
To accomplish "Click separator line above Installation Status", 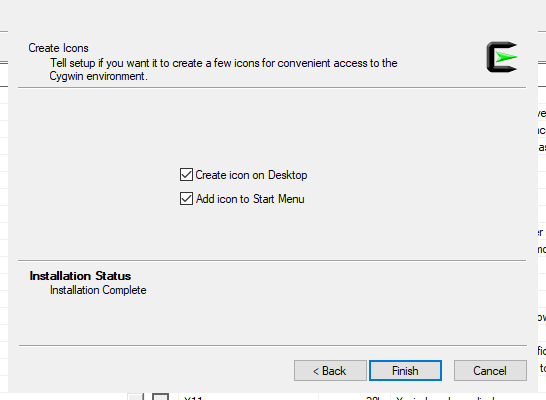I will pyautogui.click(x=272, y=260).
